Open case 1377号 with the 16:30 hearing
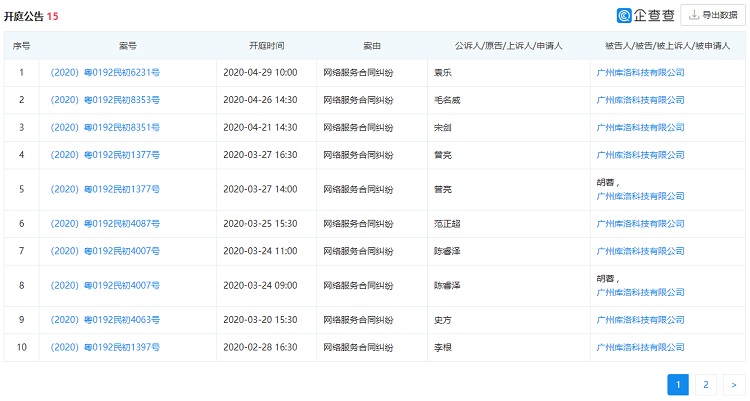The width and height of the screenshot is (750, 401). (105, 155)
